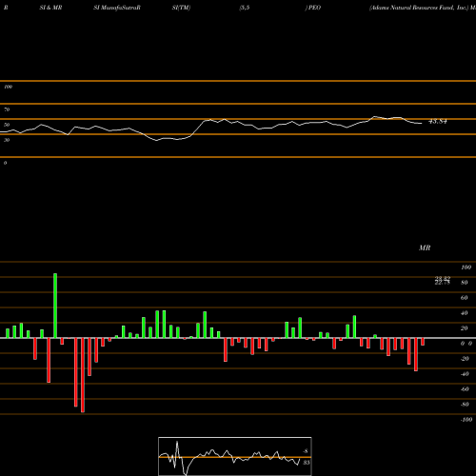Click the "SI MunafaSutraR" header text
The width and height of the screenshot is (476, 476).
117,8
